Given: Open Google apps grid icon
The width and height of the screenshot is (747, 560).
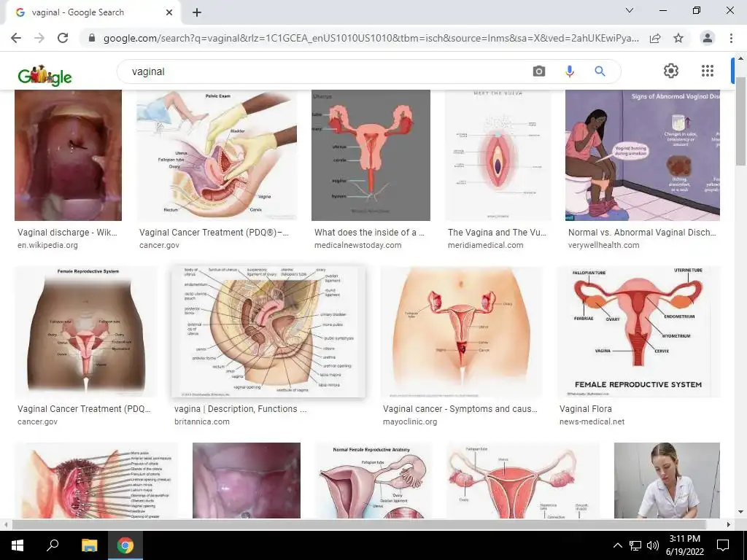Looking at the screenshot, I should tap(708, 71).
